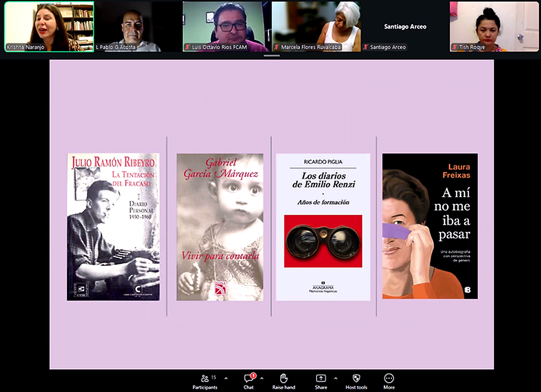
Task: Click the La Tentación del Fracaso book cover
Action: point(113,227)
